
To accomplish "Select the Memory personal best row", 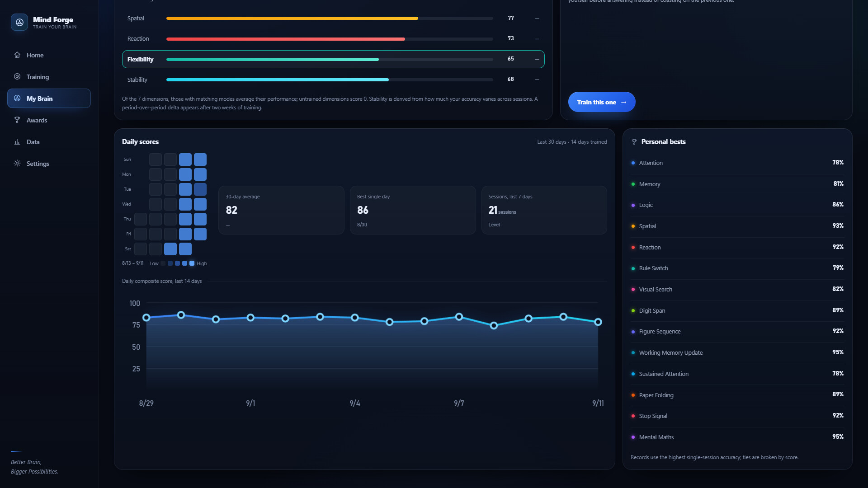I will (737, 184).
